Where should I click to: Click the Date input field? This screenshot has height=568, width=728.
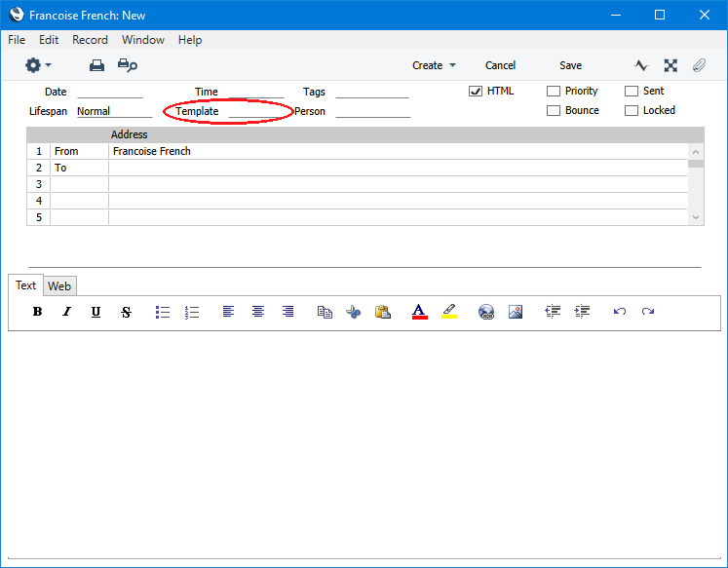[x=110, y=92]
